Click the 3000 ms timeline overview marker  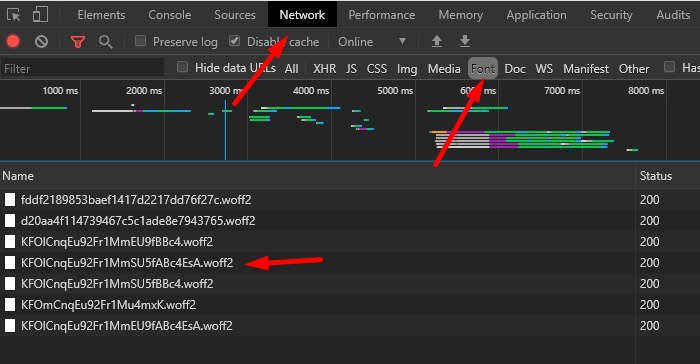(226, 91)
